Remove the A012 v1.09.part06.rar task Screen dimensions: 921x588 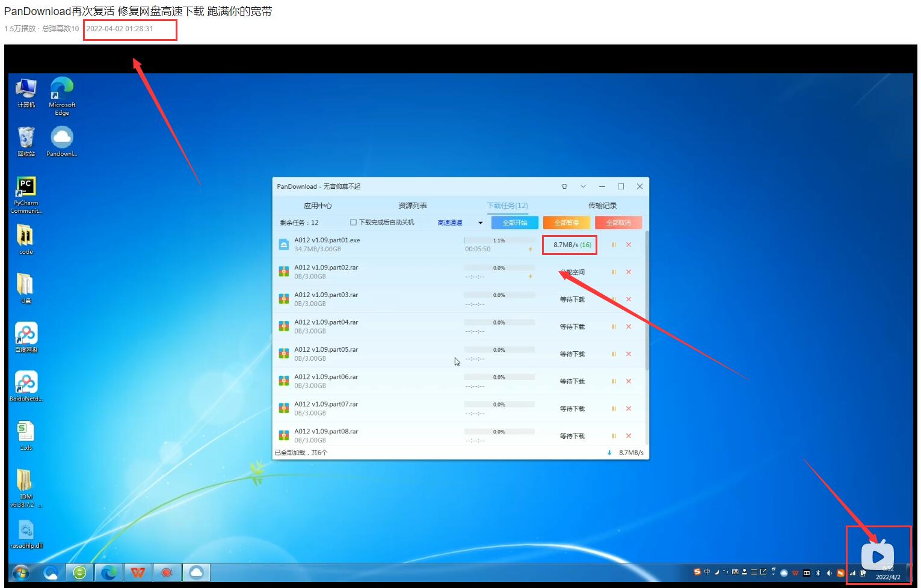coord(629,381)
